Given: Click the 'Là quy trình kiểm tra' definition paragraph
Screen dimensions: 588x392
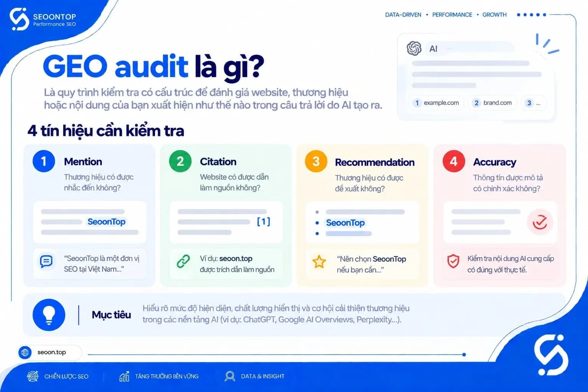Looking at the screenshot, I should point(213,99).
